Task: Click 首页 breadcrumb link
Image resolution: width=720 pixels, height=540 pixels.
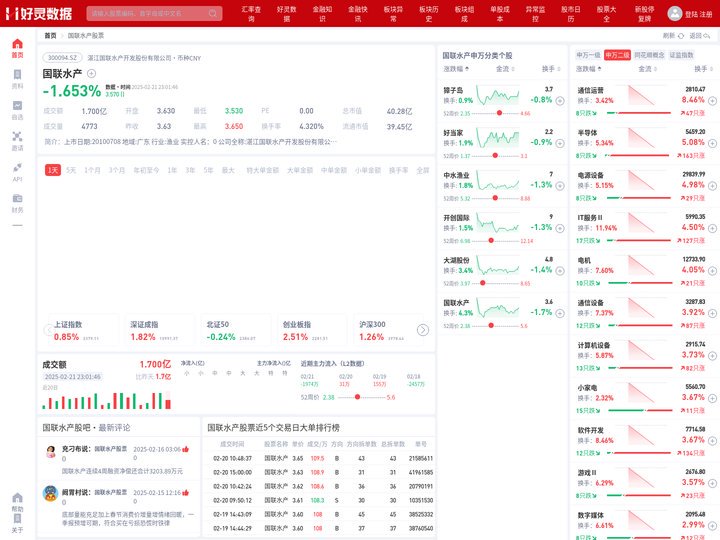Action: click(50, 36)
